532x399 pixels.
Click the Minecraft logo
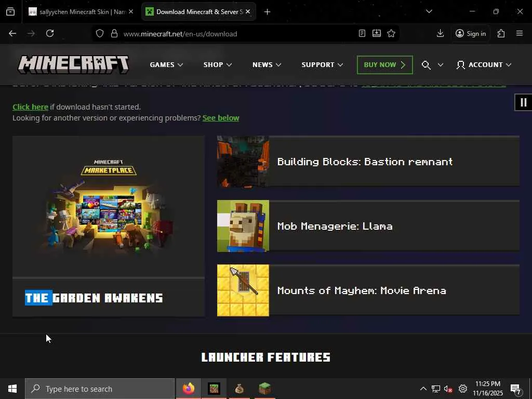coord(73,64)
